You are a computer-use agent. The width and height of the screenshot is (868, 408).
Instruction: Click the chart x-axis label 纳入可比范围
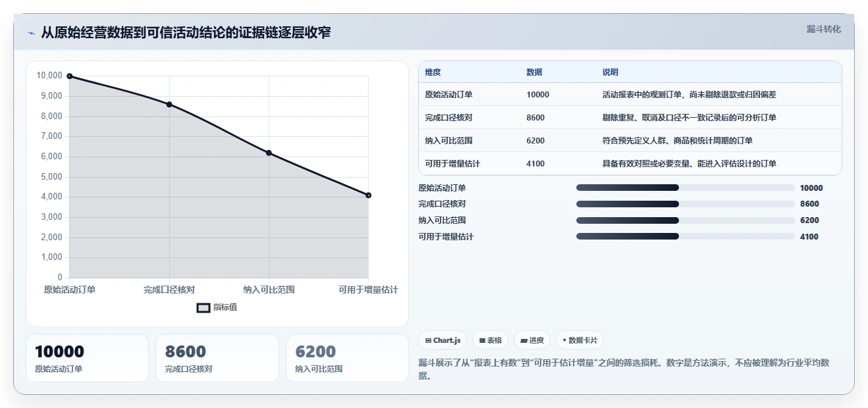point(269,290)
